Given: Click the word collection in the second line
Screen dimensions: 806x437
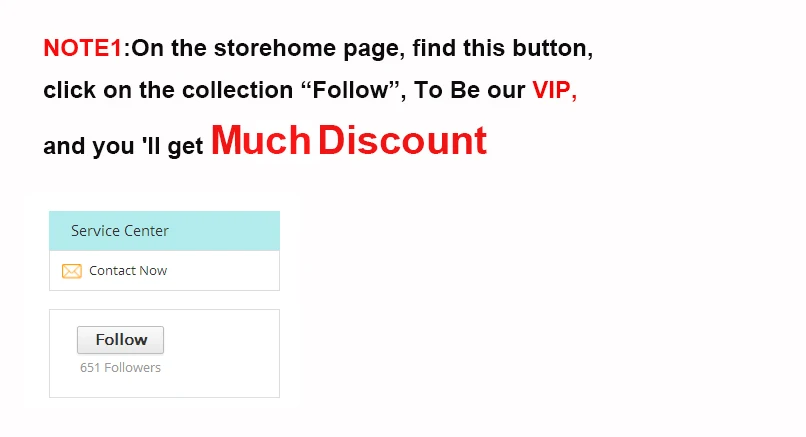Looking at the screenshot, I should [237, 90].
